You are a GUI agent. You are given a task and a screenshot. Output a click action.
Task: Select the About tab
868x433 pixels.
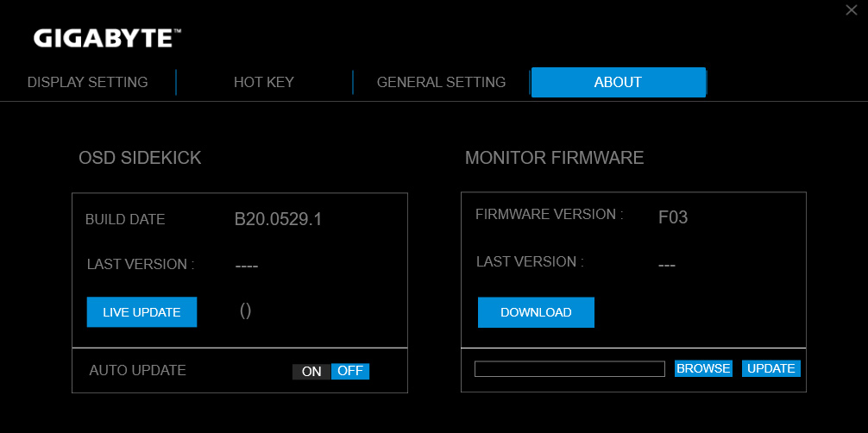click(x=618, y=83)
